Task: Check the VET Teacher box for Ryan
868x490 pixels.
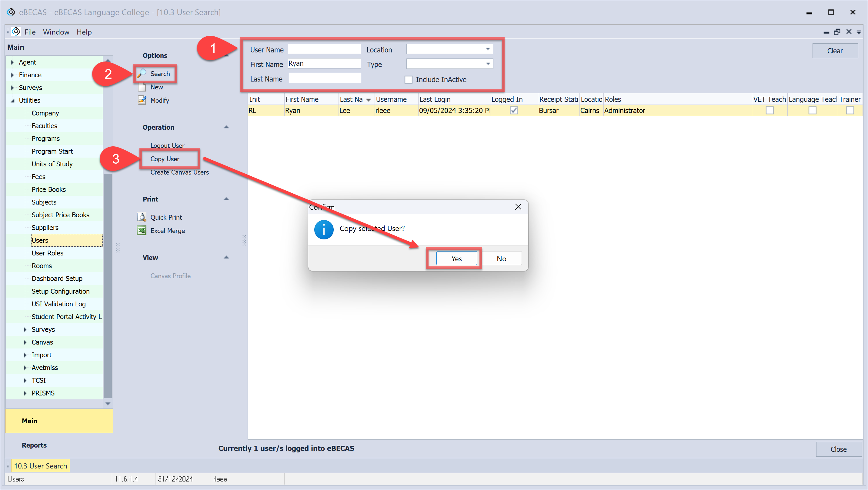Action: pos(769,111)
